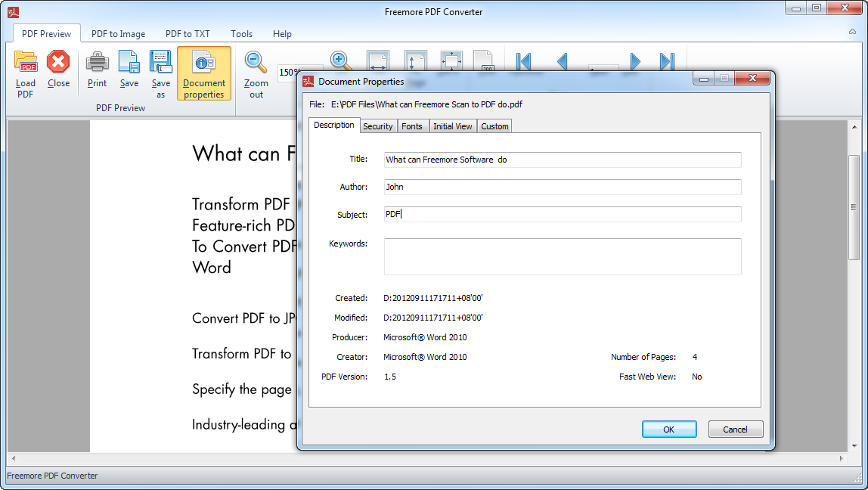The width and height of the screenshot is (868, 490).
Task: Switch to the Security tab
Action: pos(377,126)
